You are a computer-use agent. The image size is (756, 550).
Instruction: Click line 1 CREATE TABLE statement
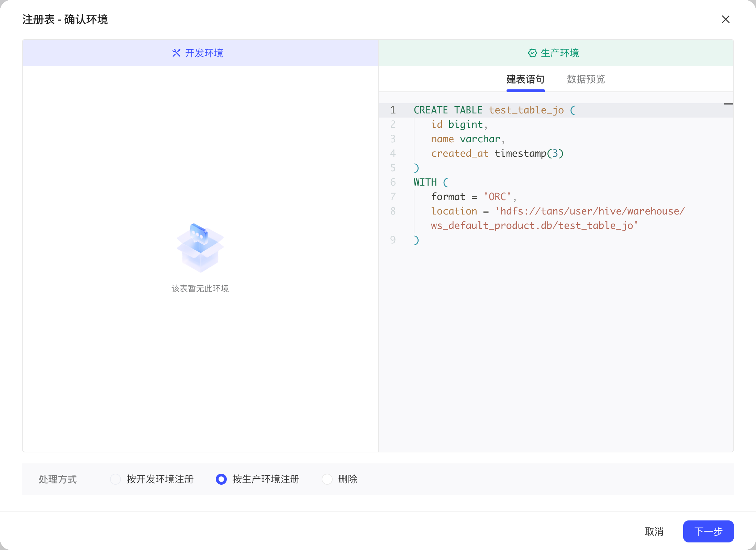[x=494, y=110]
